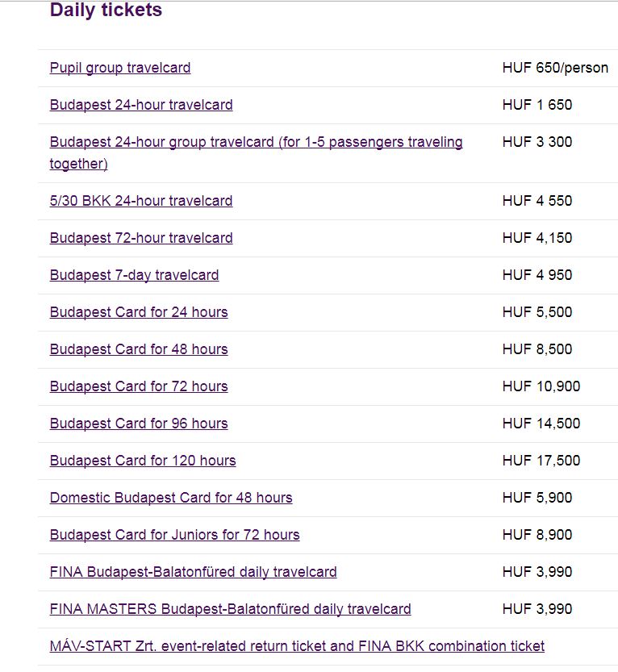Open the Budapest 72-hour travelcard link

pyautogui.click(x=141, y=238)
